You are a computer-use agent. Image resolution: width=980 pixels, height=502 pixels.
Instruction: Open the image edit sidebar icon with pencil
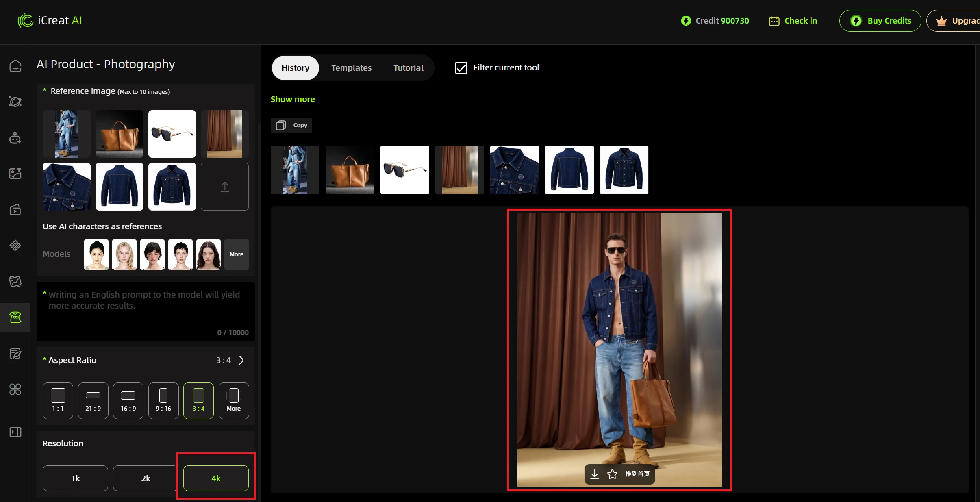[15, 354]
